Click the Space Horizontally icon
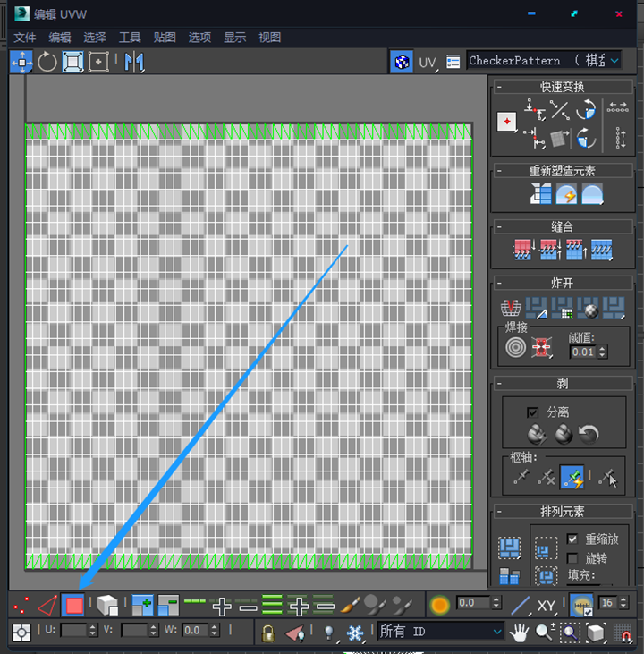This screenshot has width=644, height=654. (618, 107)
